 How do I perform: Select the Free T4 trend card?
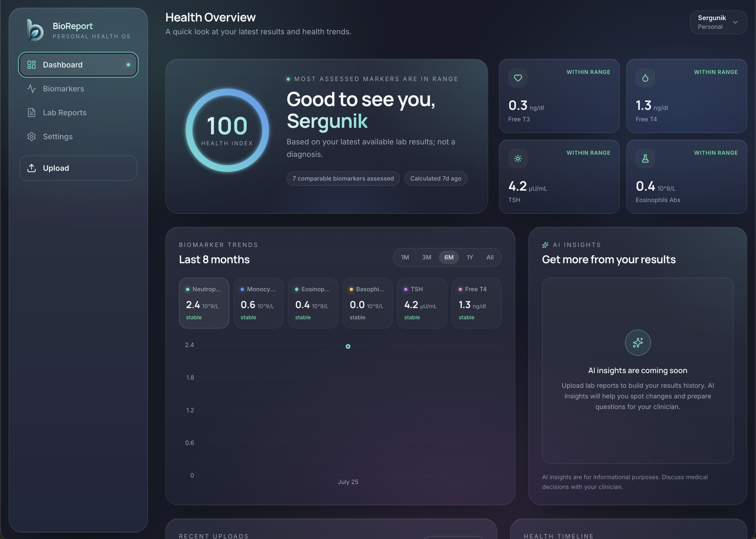pyautogui.click(x=476, y=303)
